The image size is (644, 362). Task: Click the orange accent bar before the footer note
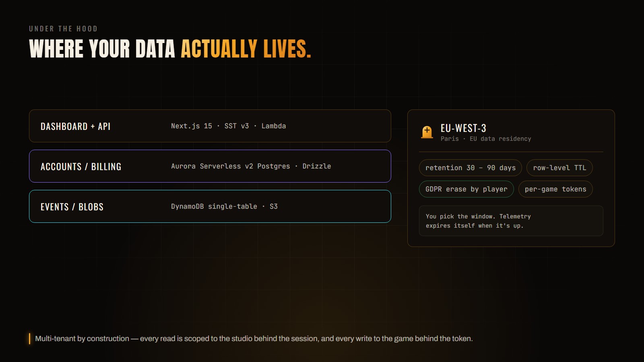(x=29, y=339)
